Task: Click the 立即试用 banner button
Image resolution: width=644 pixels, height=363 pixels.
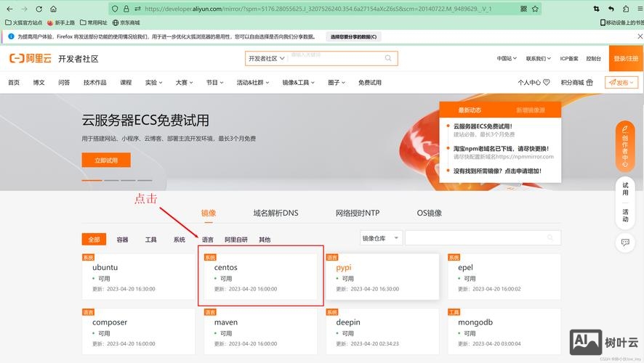Action: point(106,160)
